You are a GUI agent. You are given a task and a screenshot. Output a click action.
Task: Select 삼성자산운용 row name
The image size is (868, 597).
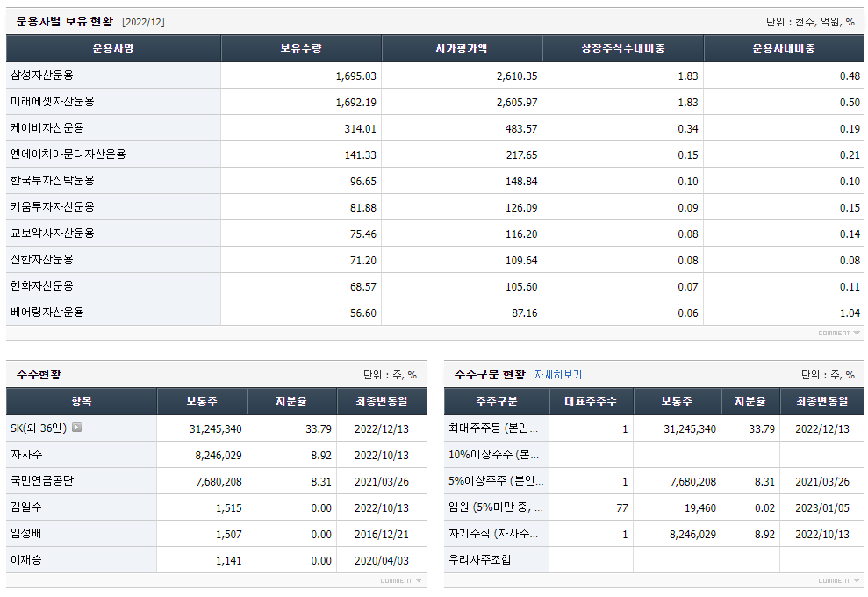[42, 76]
